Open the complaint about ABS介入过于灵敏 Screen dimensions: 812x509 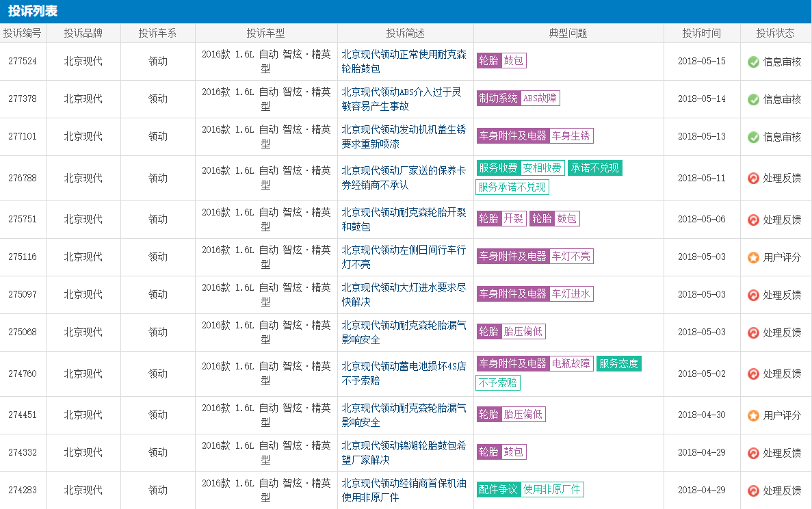(402, 99)
